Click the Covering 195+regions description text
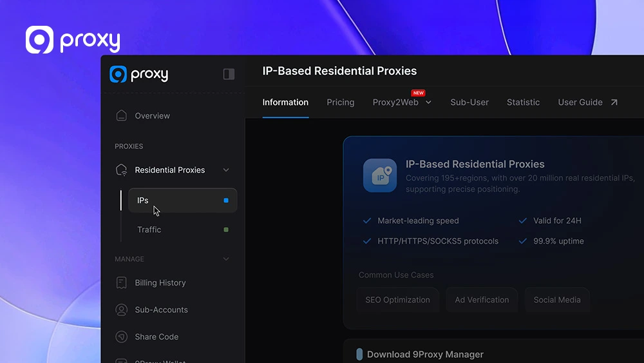Image resolution: width=644 pixels, height=363 pixels. tap(520, 183)
